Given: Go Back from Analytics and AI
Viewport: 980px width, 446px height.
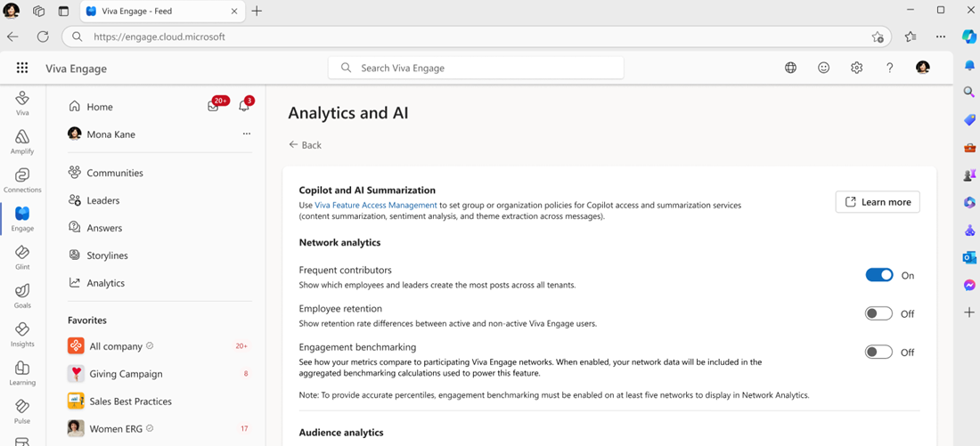Looking at the screenshot, I should click(x=305, y=145).
